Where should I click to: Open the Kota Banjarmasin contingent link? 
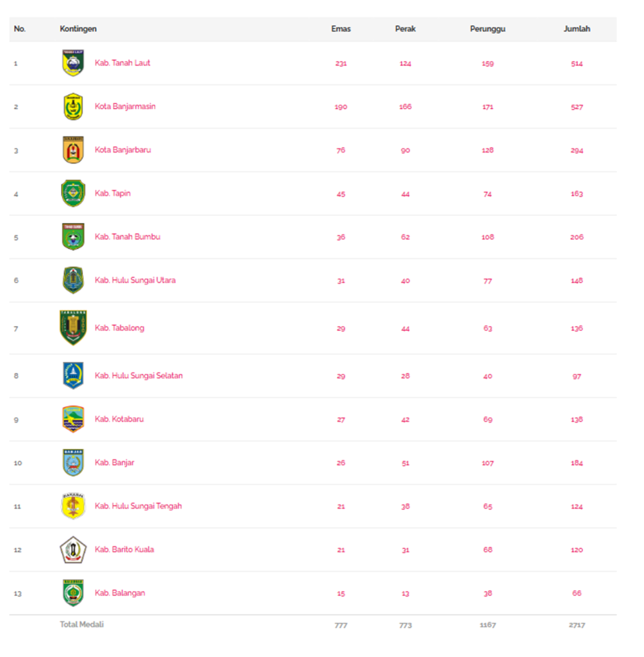(125, 107)
